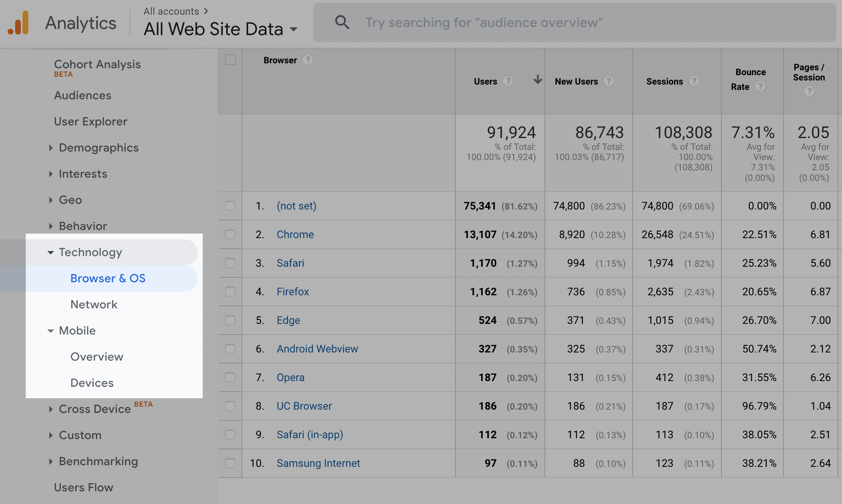The height and width of the screenshot is (504, 842).
Task: Open the Samsung Internet browser link
Action: pos(318,463)
